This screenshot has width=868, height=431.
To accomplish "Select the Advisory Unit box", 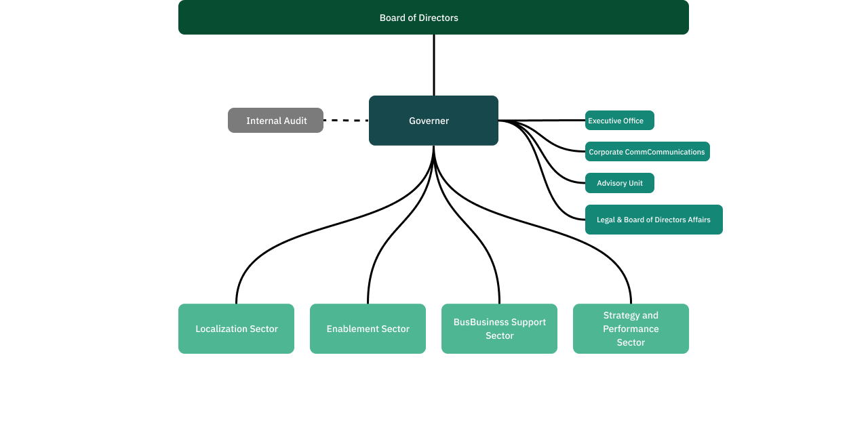I will [619, 183].
